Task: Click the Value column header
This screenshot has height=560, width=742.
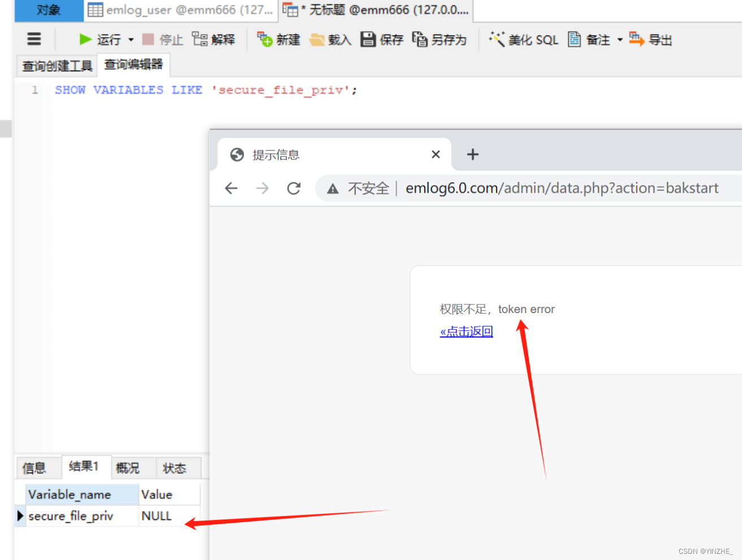Action: [169, 494]
